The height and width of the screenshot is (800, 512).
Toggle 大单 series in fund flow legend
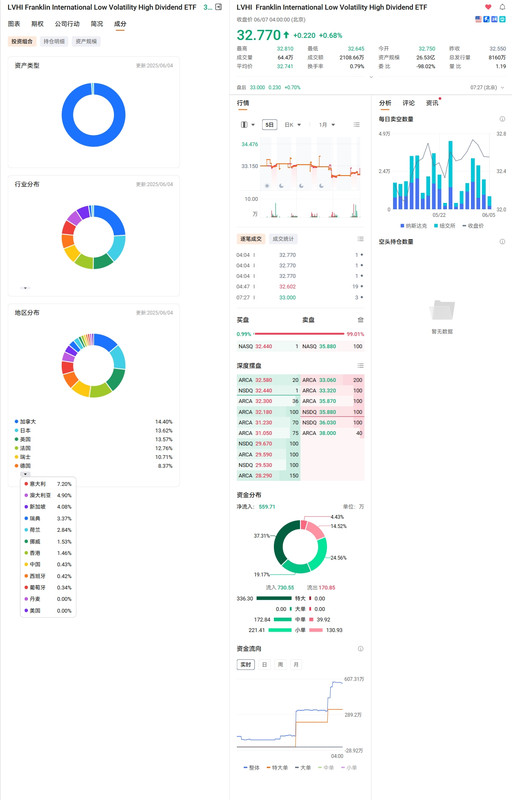(x=303, y=767)
